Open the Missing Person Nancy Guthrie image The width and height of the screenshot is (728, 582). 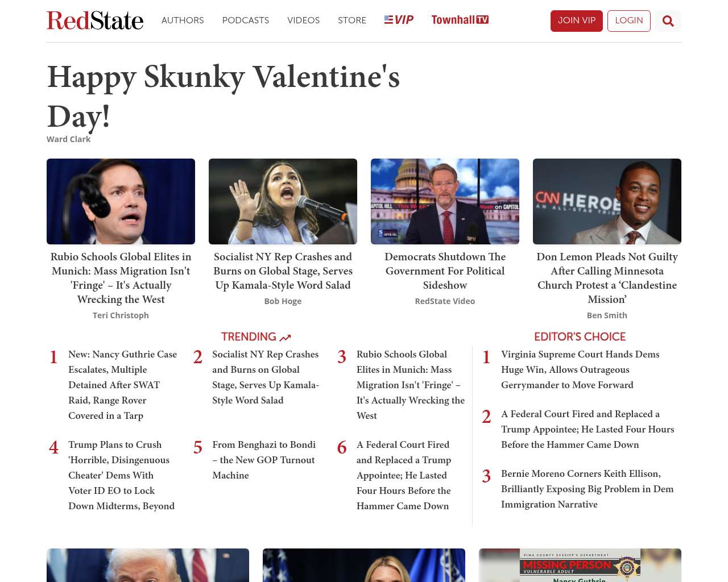pyautogui.click(x=580, y=566)
